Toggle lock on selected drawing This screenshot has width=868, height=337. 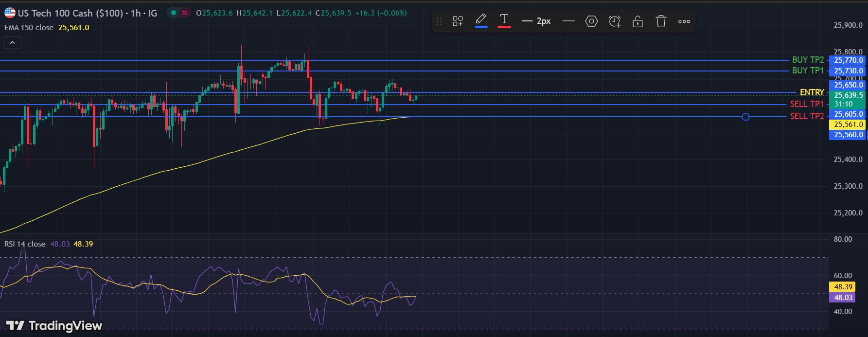point(638,21)
